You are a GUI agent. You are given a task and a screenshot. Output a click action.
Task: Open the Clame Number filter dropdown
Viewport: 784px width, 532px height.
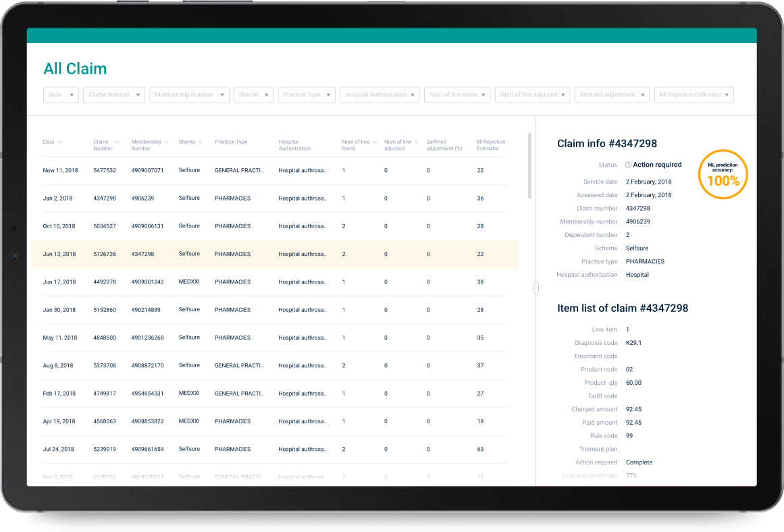coord(113,95)
